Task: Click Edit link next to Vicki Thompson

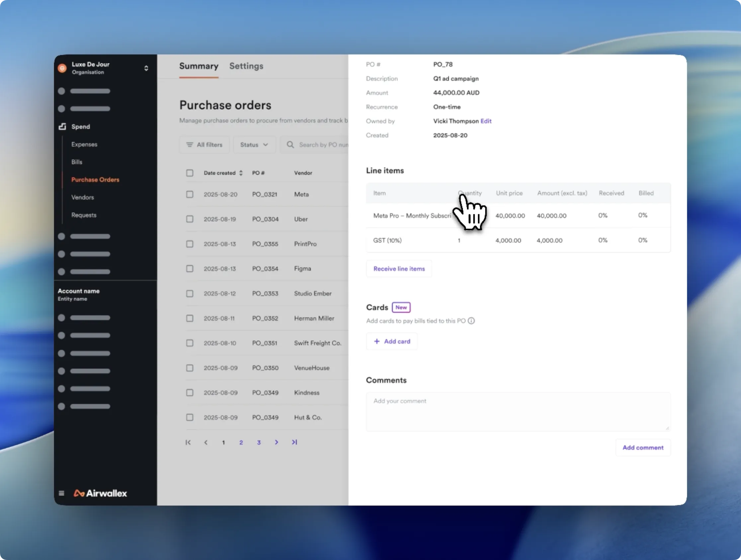Action: 486,121
